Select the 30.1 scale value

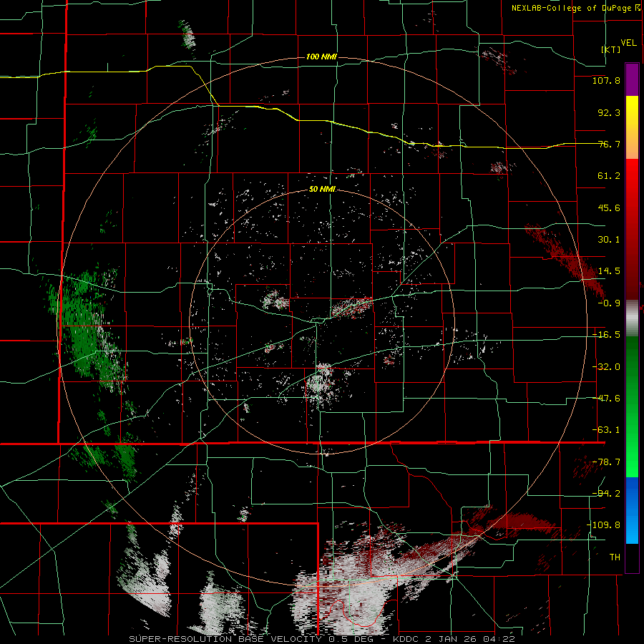click(x=609, y=240)
